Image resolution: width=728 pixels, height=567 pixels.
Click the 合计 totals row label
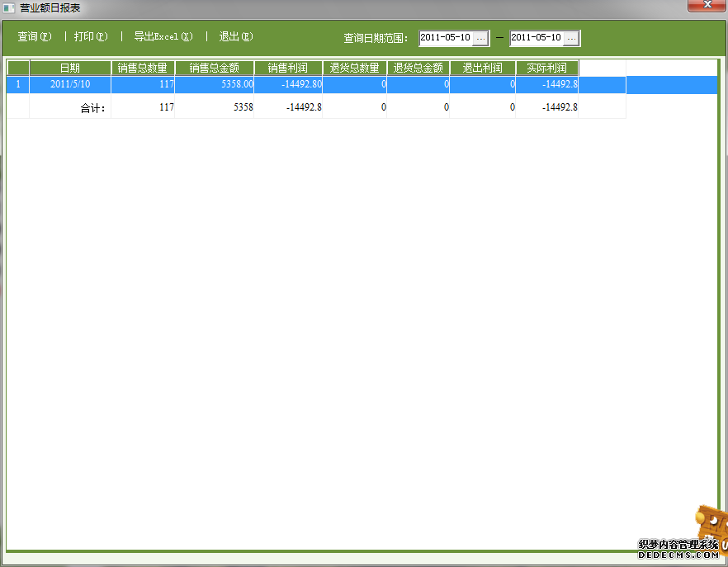[93, 107]
